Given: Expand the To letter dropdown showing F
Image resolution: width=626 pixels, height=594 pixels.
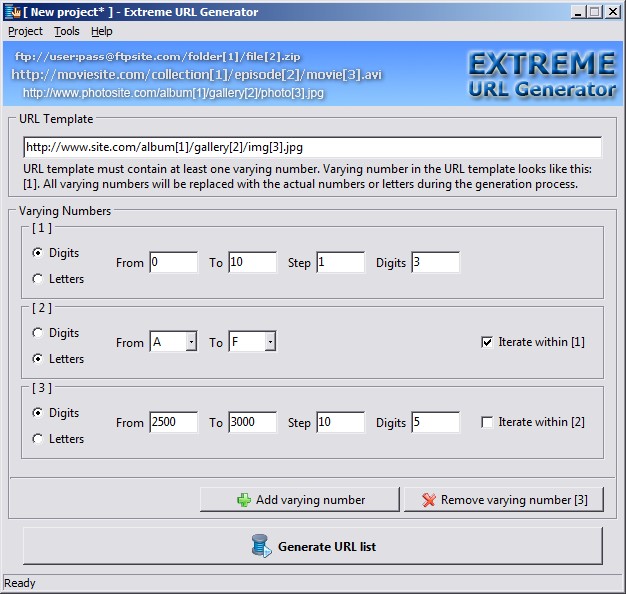Looking at the screenshot, I should click(269, 342).
